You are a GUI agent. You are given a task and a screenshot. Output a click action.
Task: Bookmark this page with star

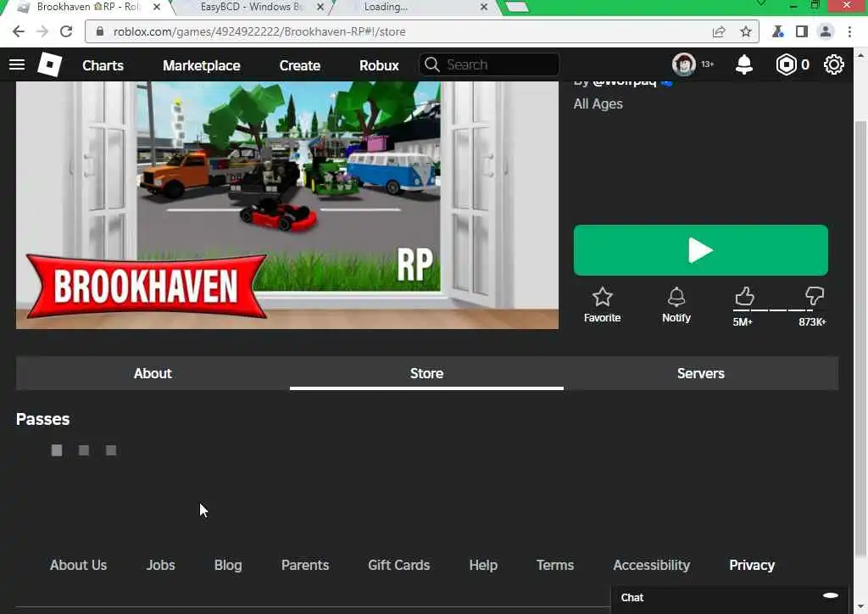click(x=746, y=31)
